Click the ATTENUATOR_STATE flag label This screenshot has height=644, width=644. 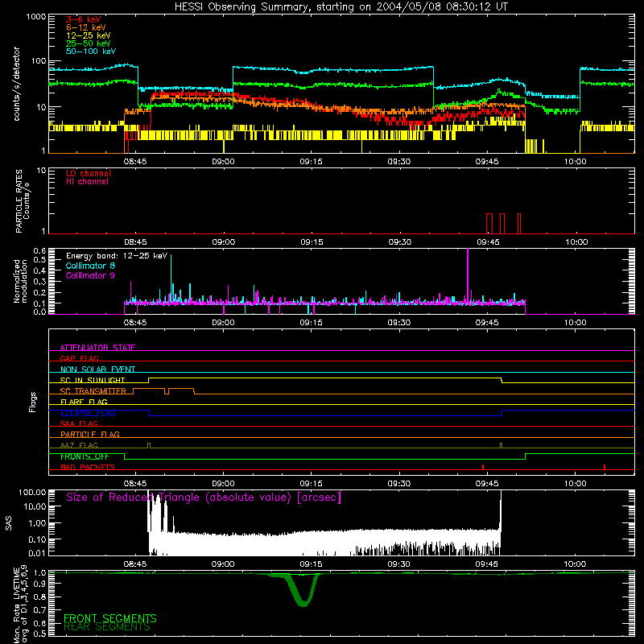[x=97, y=348]
